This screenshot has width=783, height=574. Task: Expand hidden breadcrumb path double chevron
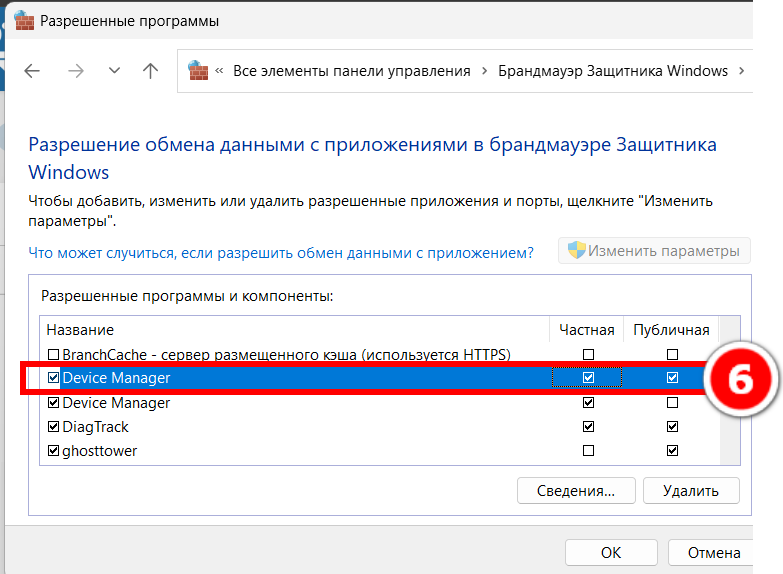(219, 71)
